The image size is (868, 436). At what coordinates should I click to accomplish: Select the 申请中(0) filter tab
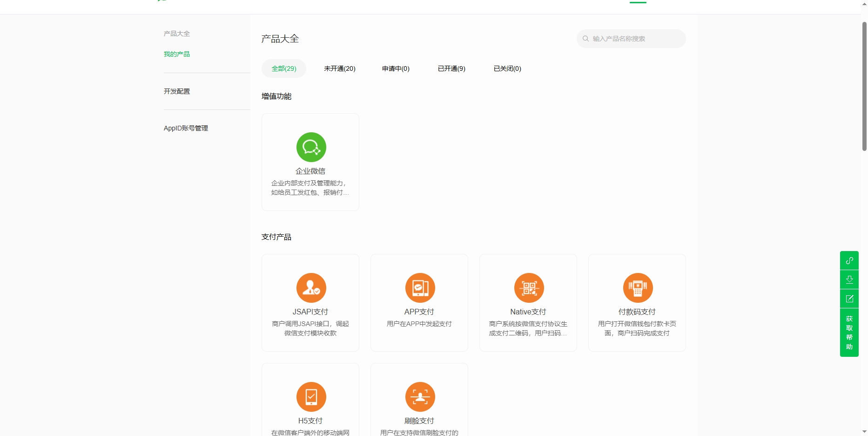pyautogui.click(x=396, y=68)
